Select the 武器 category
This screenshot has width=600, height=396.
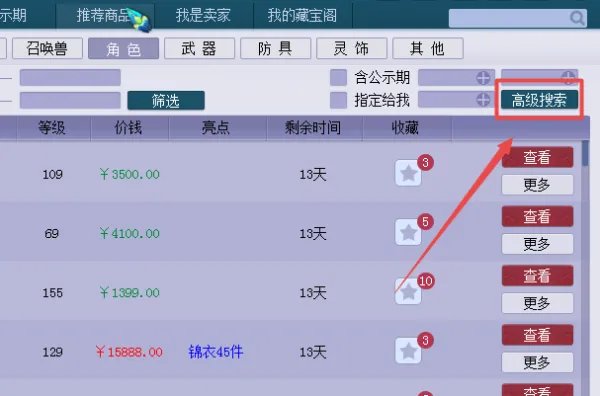(x=199, y=49)
